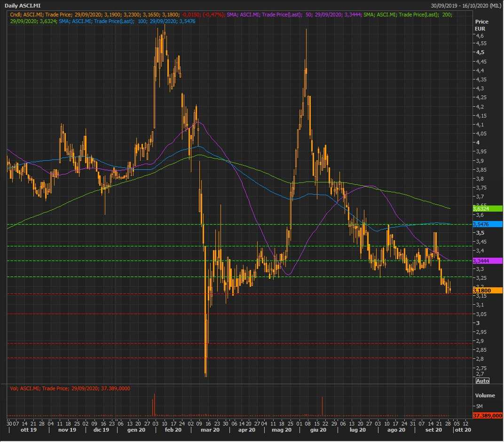Click the orange 3,1800 last price tag
Screen dimensions: 504x442
coord(487,291)
